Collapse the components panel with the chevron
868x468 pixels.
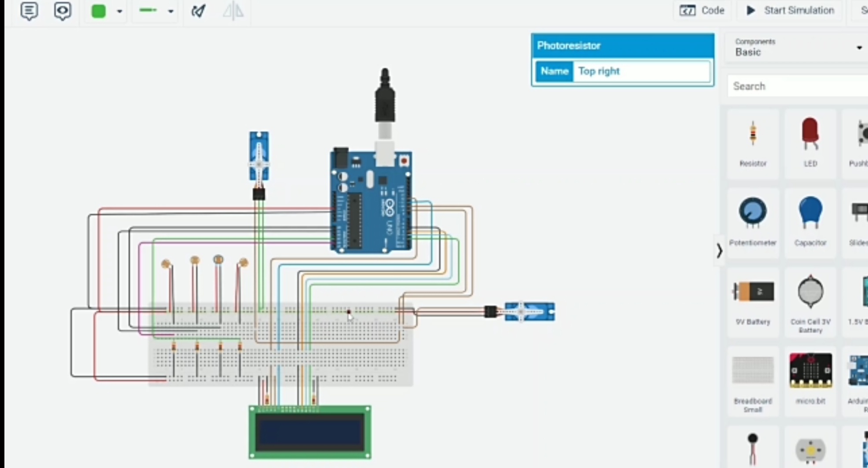pos(719,251)
